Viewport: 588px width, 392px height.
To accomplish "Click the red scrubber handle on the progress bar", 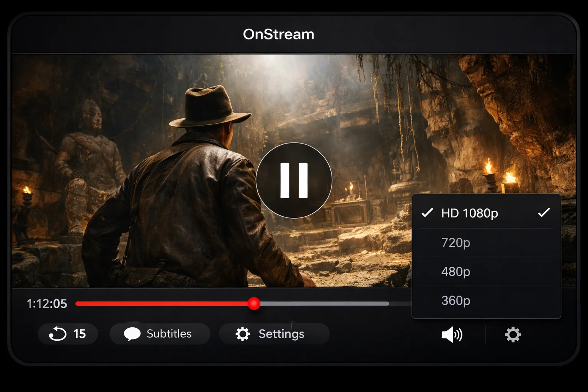I will click(x=254, y=304).
